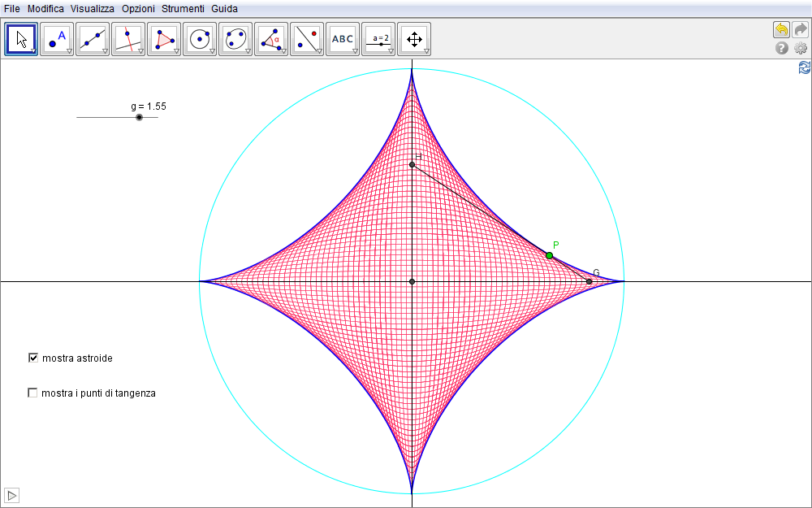This screenshot has width=812, height=508.
Task: Pick the Perpendicular line tool
Action: point(128,39)
